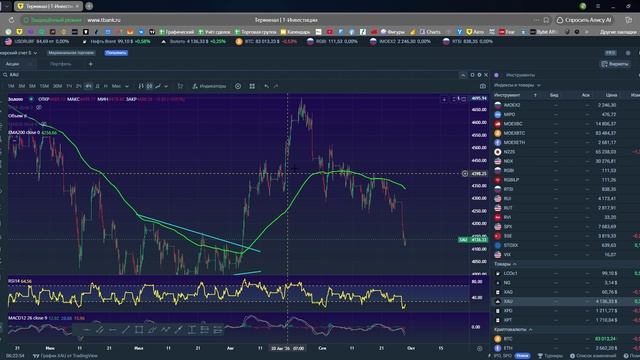Select the Д daily timeframe

97,86
